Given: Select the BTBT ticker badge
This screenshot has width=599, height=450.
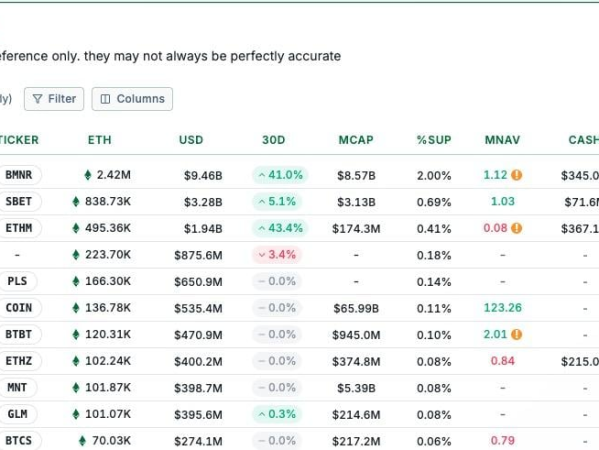Looking at the screenshot, I should 19,334.
